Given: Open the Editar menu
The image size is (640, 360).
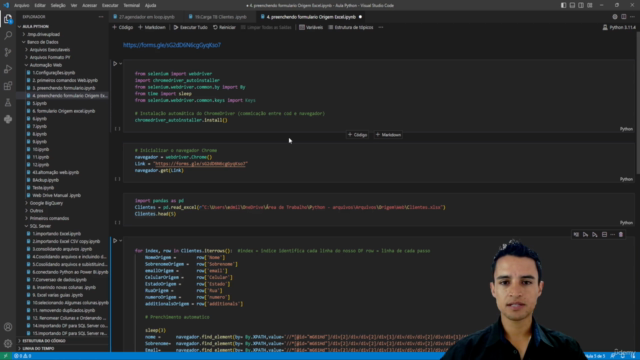Looking at the screenshot, I should tap(40, 5).
